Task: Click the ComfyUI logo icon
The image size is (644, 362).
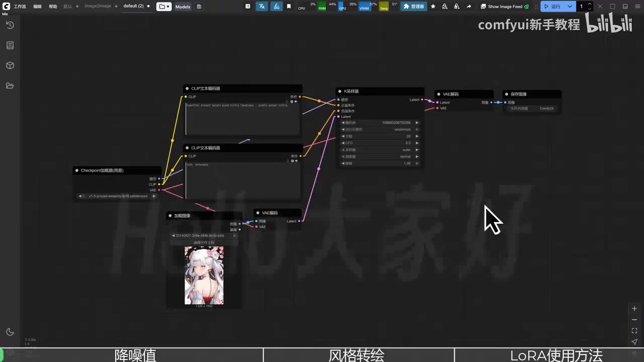Action: tap(7, 7)
